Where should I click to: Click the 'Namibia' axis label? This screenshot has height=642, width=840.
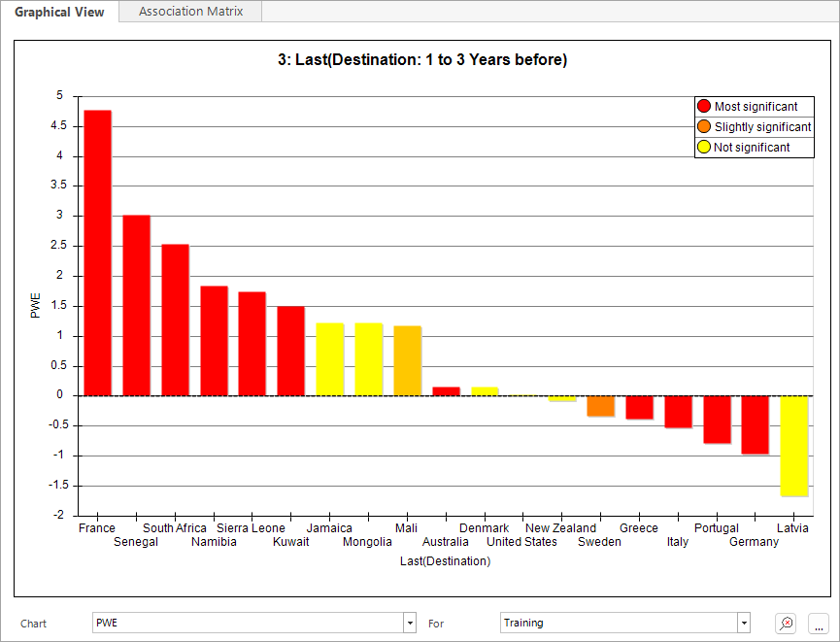click(214, 542)
